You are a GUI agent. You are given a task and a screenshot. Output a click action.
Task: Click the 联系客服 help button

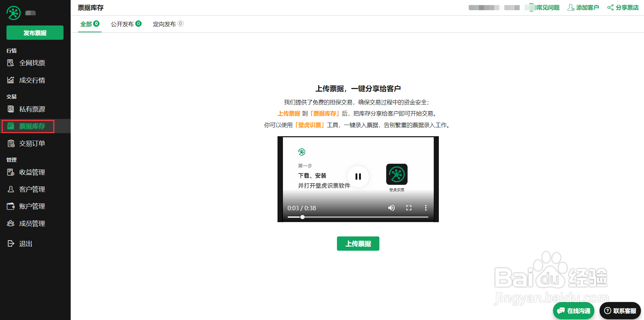coord(620,310)
